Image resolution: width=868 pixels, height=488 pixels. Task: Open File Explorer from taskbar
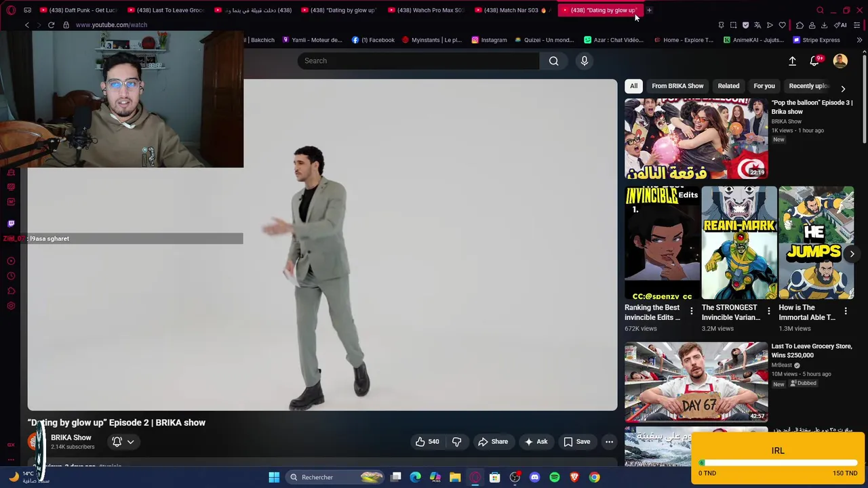click(x=455, y=477)
